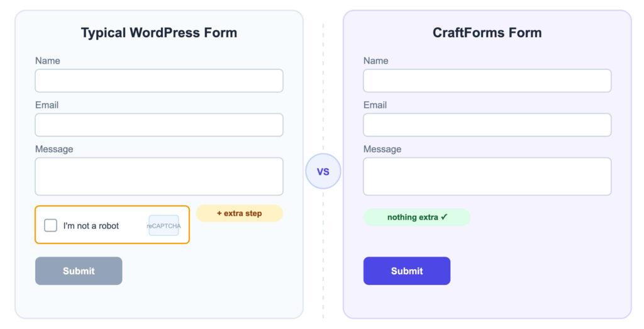
Task: Click the checkmark in nothing extra badge
Action: pyautogui.click(x=444, y=217)
